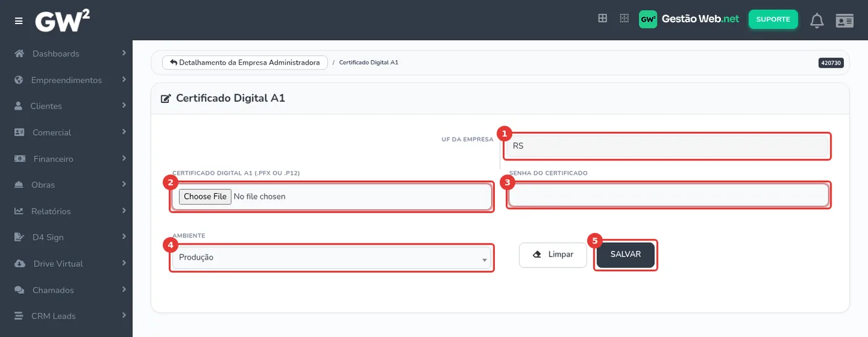Click the Comercial card icon

[x=19, y=132]
